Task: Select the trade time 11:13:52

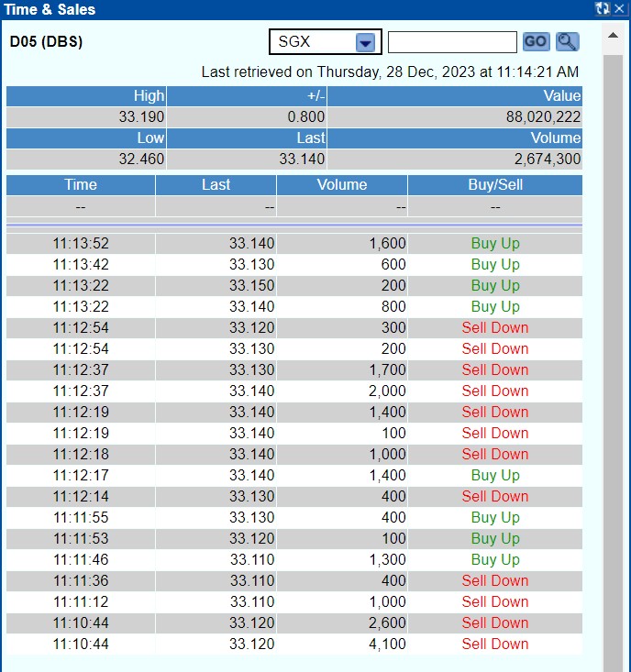Action: tap(81, 244)
